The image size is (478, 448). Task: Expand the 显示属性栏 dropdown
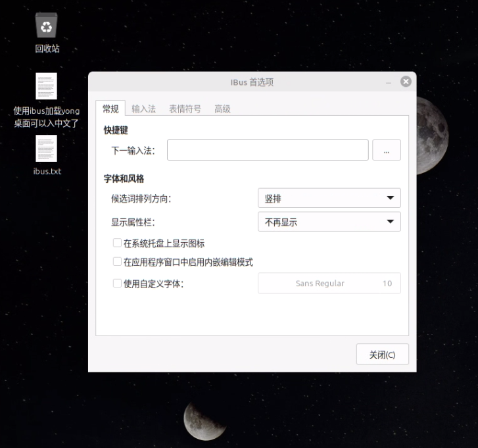(x=329, y=222)
